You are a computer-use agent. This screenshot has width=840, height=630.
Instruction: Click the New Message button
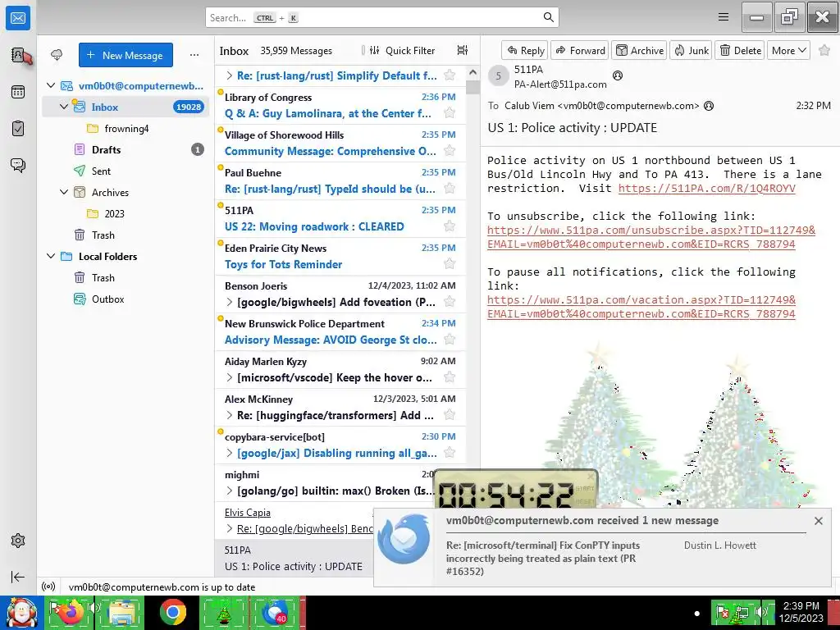(126, 55)
